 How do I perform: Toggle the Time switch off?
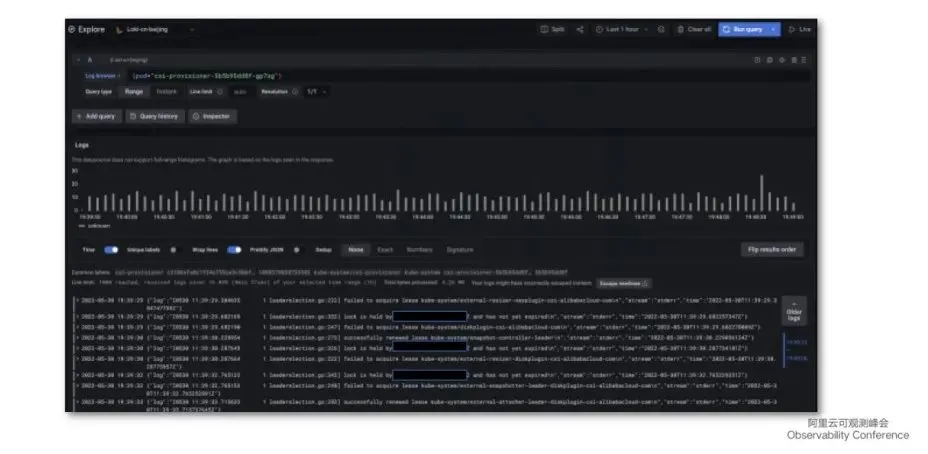pos(111,250)
